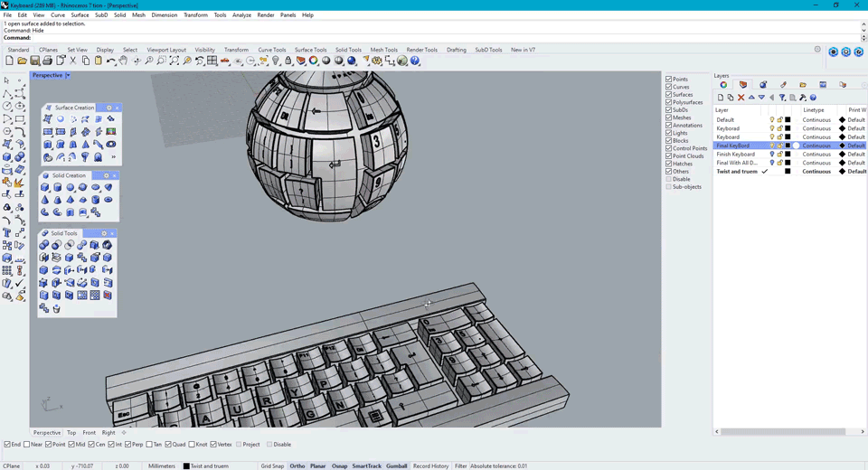
Task: Click the New file icon in Standard toolbar
Action: (9, 61)
